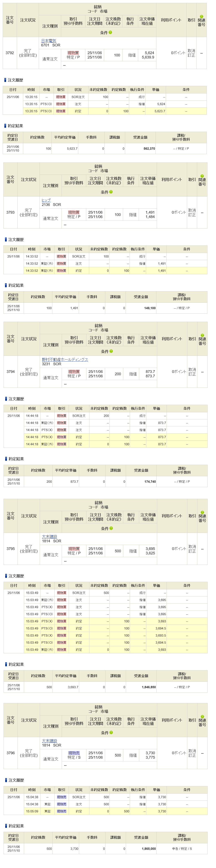This screenshot has width=216, height=868.
Task: Open the 関連番号 help icon for order 3793
Action: [x=202, y=176]
